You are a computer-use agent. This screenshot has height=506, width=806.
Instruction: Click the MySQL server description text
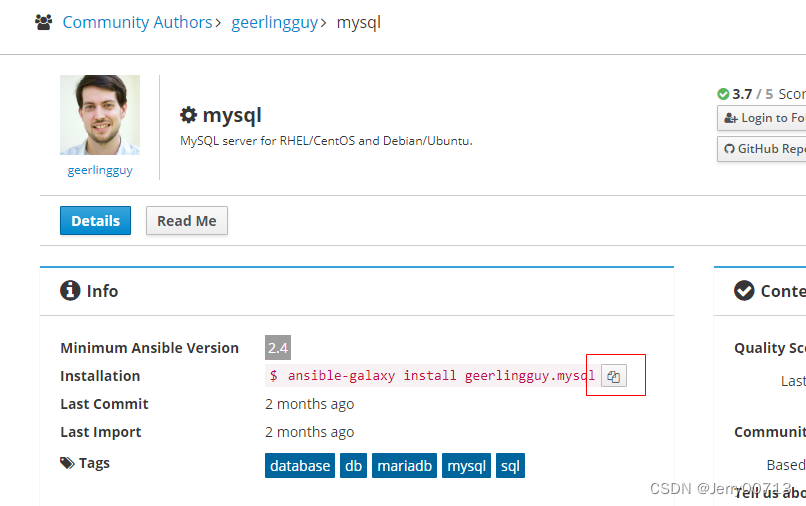coord(326,141)
